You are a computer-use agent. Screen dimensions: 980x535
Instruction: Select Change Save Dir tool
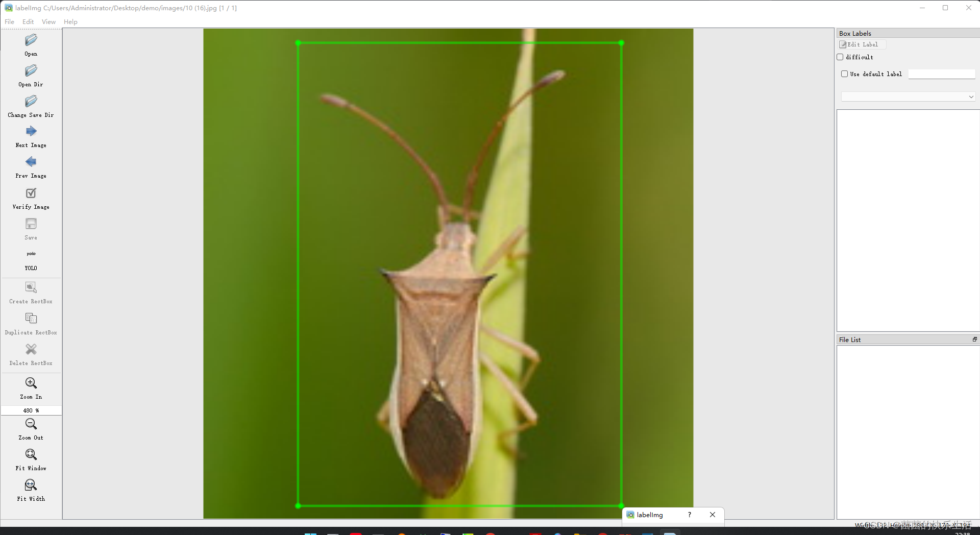(31, 106)
